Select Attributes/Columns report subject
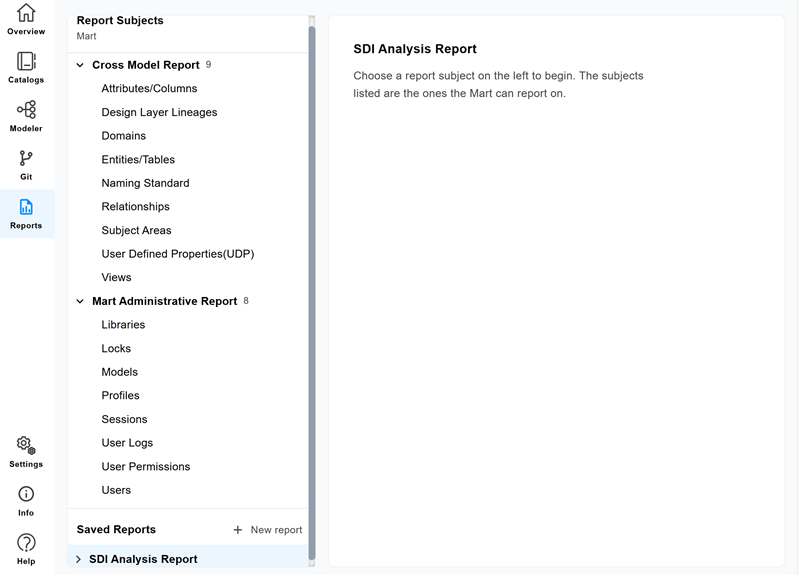This screenshot has width=800, height=575. (x=149, y=89)
